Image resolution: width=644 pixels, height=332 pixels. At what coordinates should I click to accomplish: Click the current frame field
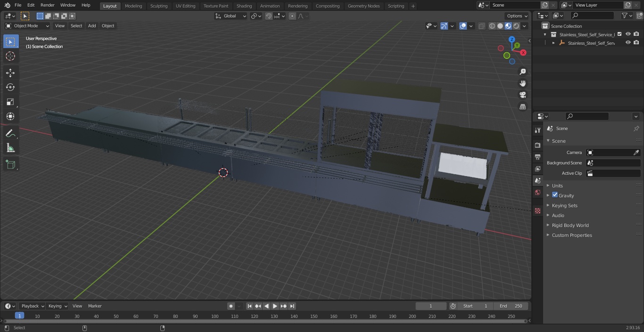[x=431, y=306]
